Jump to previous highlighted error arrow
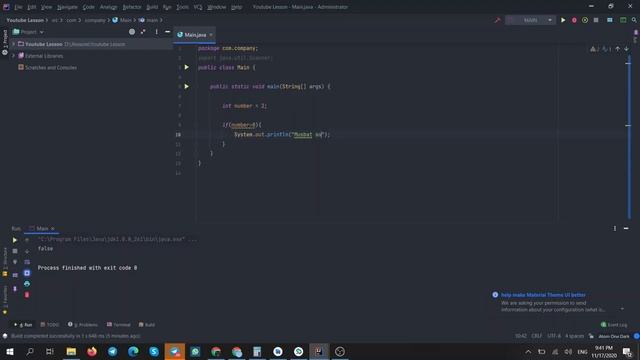The width and height of the screenshot is (640, 360). pyautogui.click(x=618, y=49)
